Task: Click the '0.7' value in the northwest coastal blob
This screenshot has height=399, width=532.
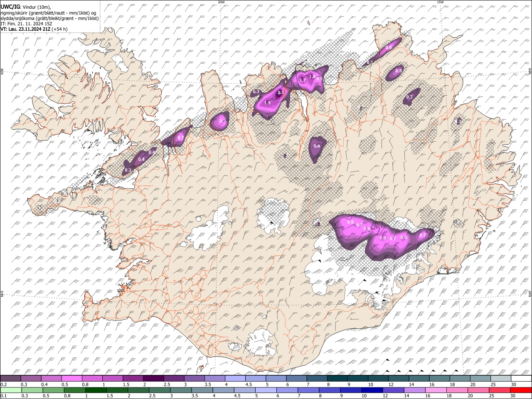Action: click(x=181, y=138)
